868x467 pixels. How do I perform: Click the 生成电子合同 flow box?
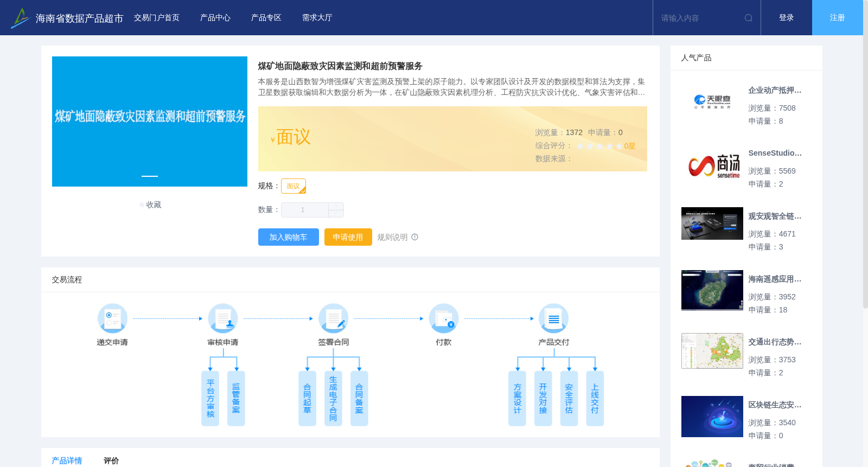333,399
